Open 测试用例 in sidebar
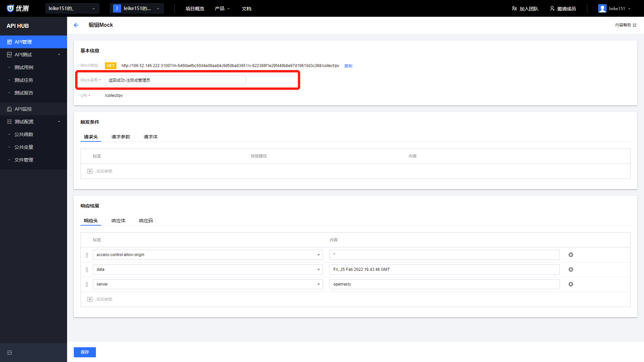Screen dimensions: 644x362 coord(24,67)
